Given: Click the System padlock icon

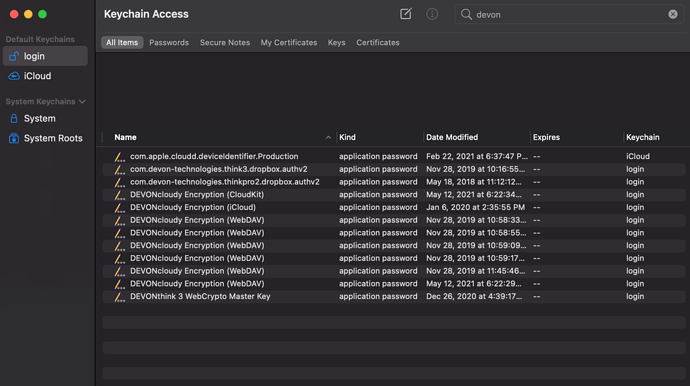Looking at the screenshot, I should coord(14,118).
